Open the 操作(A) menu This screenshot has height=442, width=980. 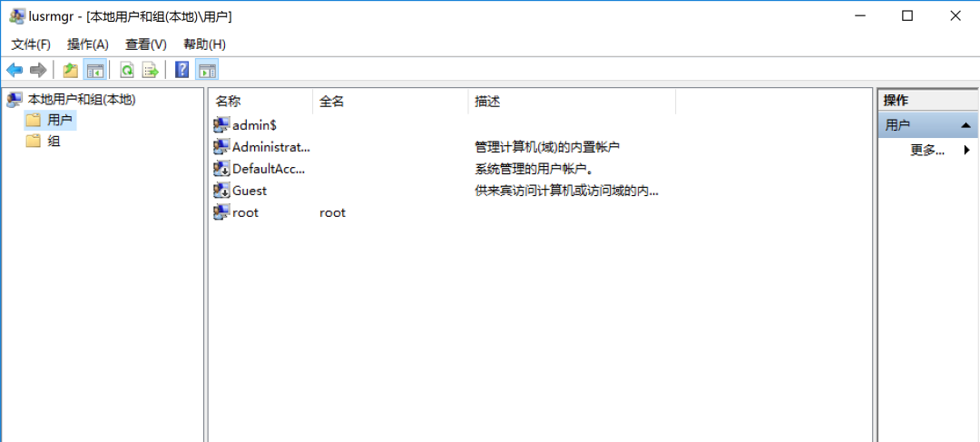(x=88, y=44)
